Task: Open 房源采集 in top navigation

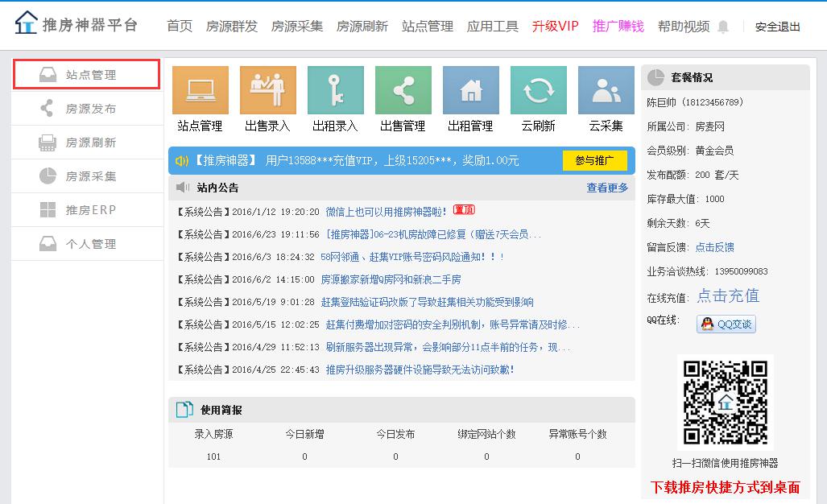Action: (x=297, y=27)
